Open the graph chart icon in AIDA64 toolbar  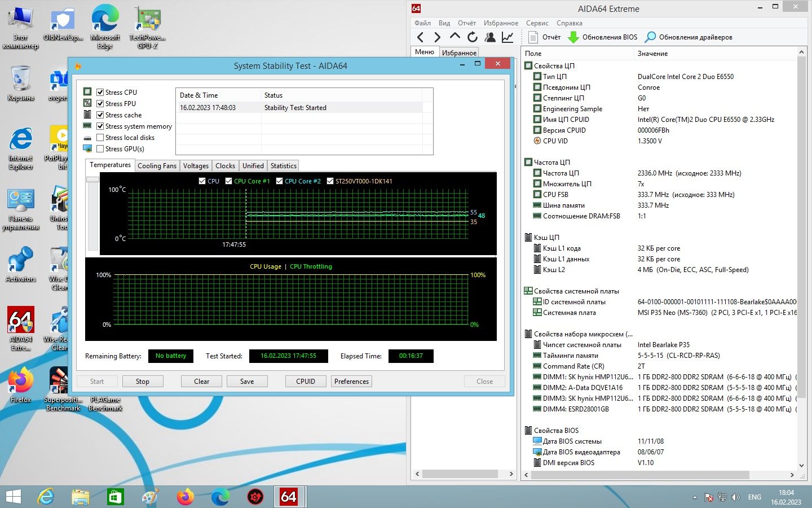click(507, 37)
